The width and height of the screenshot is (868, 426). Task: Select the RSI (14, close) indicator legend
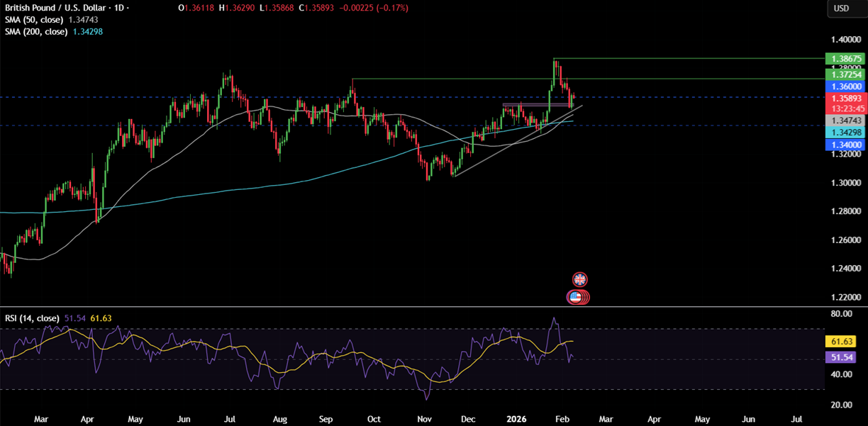pos(33,318)
